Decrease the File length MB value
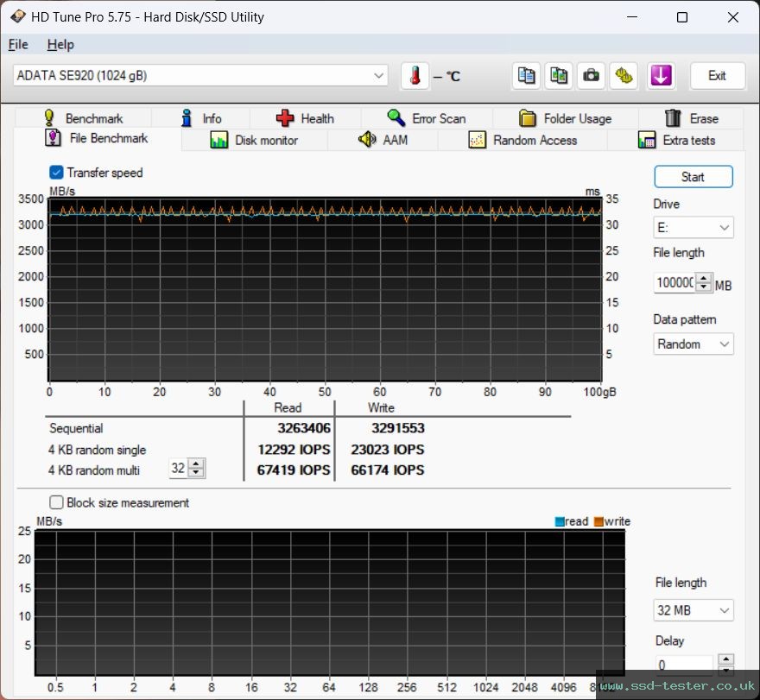Viewport: 760px width, 700px height. 704,287
